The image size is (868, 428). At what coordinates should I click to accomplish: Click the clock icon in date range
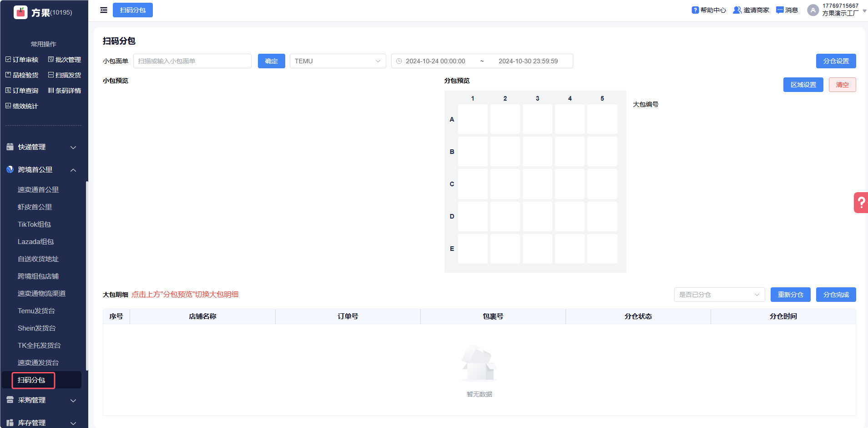[399, 61]
